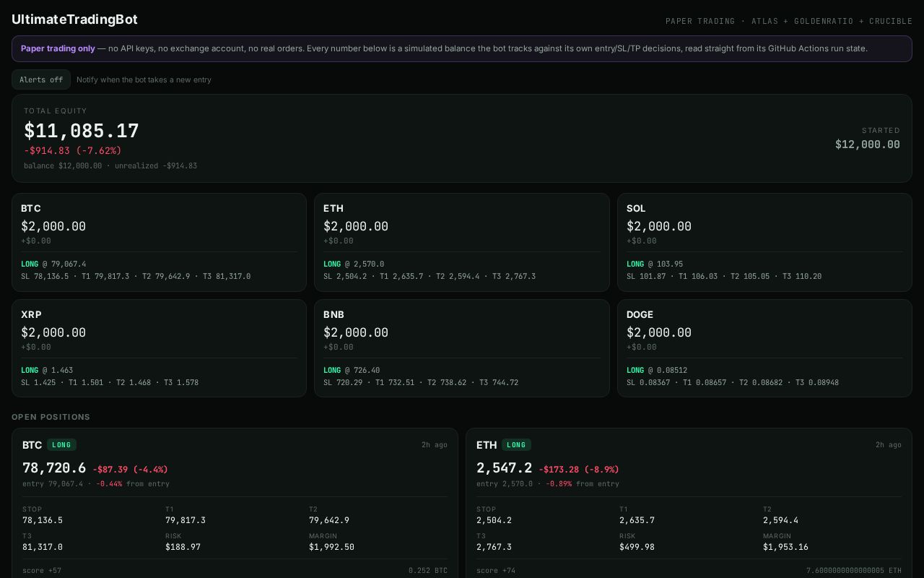Click the 0.252 BTC quantity

(x=428, y=571)
